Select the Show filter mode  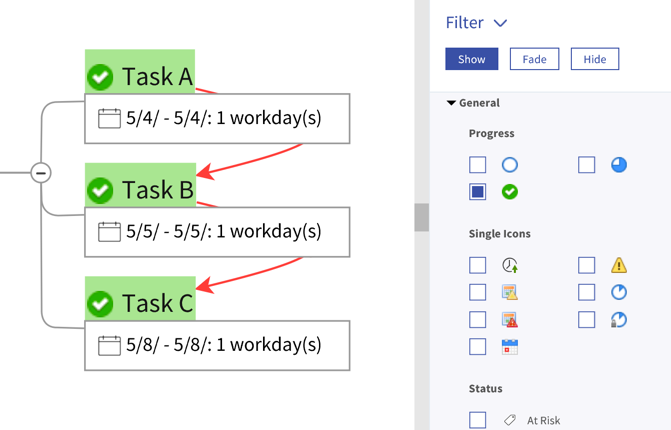click(x=472, y=59)
